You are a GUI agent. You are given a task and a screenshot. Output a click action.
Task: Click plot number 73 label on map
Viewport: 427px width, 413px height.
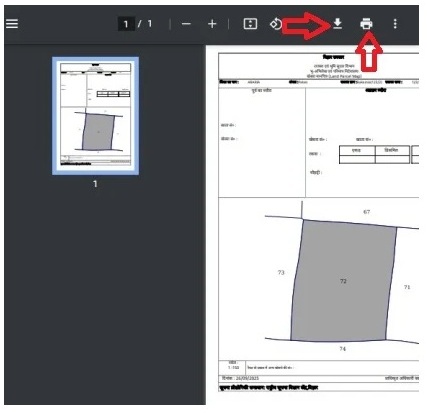point(281,272)
